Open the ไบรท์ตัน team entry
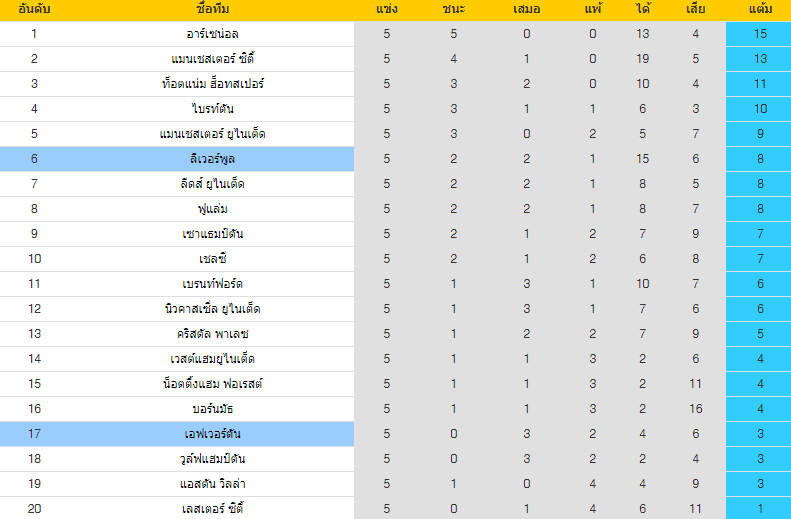 pos(212,109)
